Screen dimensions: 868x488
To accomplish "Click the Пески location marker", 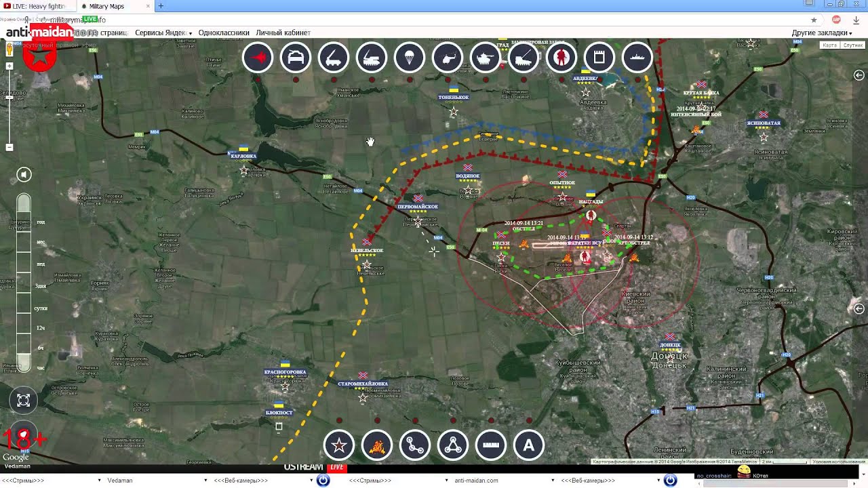I will (x=501, y=258).
